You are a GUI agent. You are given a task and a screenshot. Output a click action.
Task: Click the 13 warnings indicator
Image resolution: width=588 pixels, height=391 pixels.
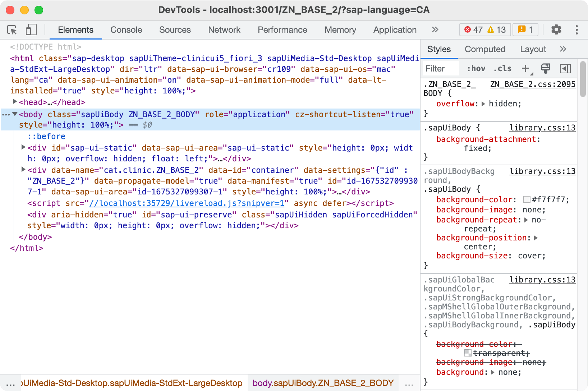click(x=497, y=30)
